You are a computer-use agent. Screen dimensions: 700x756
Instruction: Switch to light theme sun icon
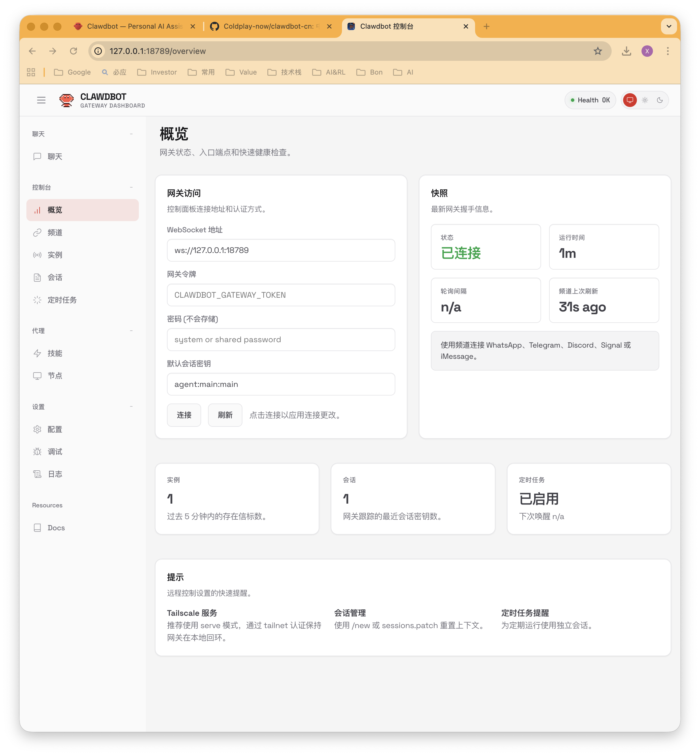point(645,100)
